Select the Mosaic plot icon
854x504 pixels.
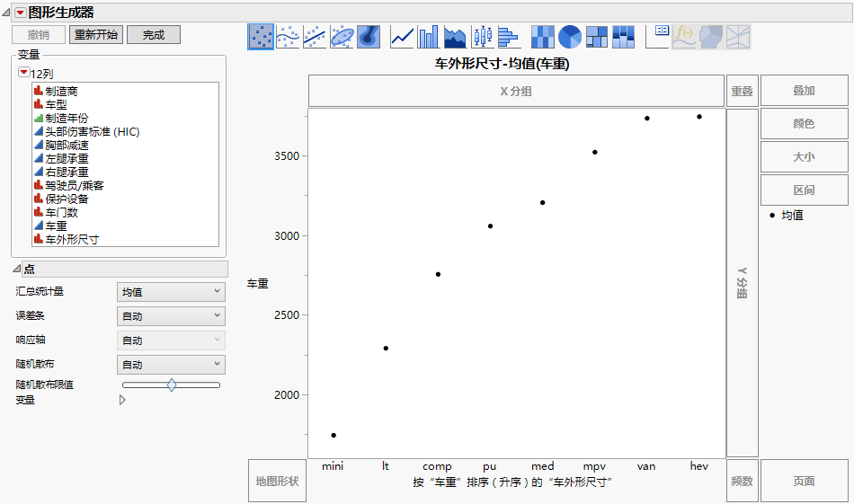623,37
